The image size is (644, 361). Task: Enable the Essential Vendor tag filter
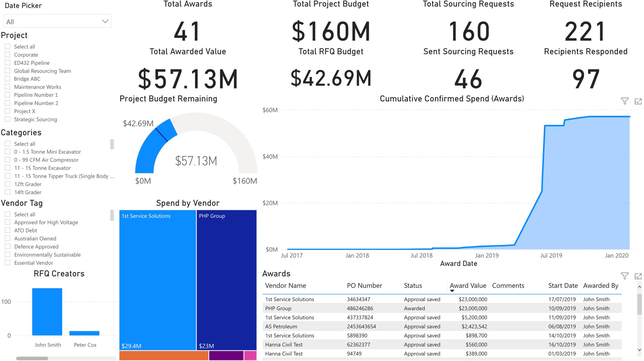click(7, 262)
